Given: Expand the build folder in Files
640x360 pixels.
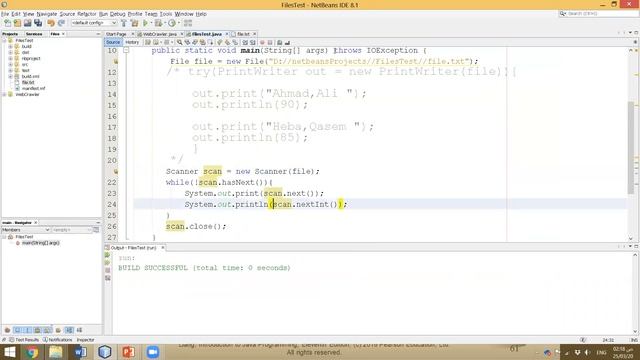Looking at the screenshot, I should (10, 47).
